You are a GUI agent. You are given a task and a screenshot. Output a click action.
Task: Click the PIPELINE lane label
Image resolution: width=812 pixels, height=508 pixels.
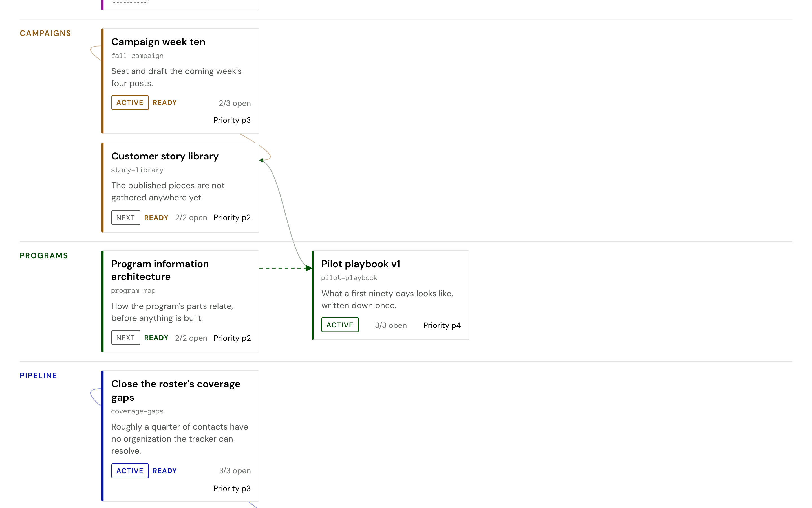[38, 376]
